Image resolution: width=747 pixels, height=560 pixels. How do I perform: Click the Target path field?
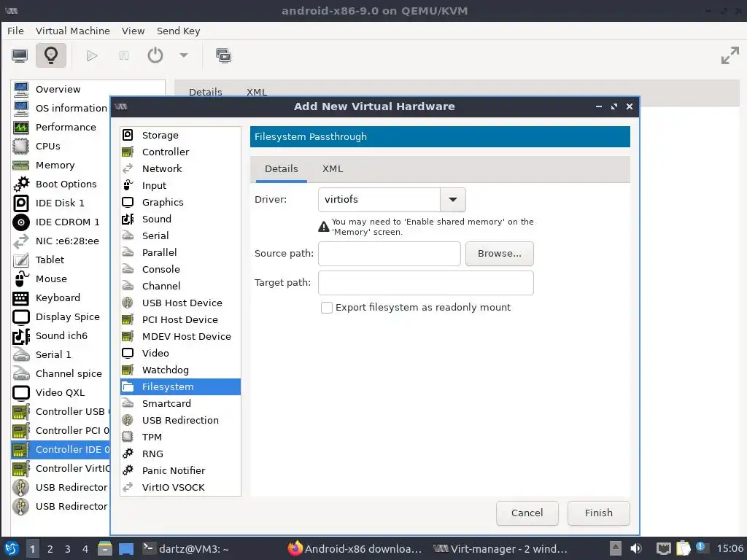pos(426,283)
